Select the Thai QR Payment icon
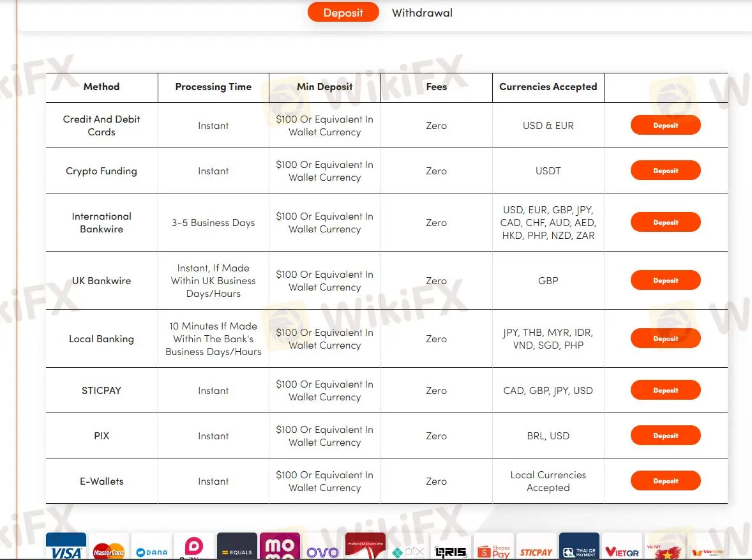The height and width of the screenshot is (560, 752). click(x=578, y=547)
